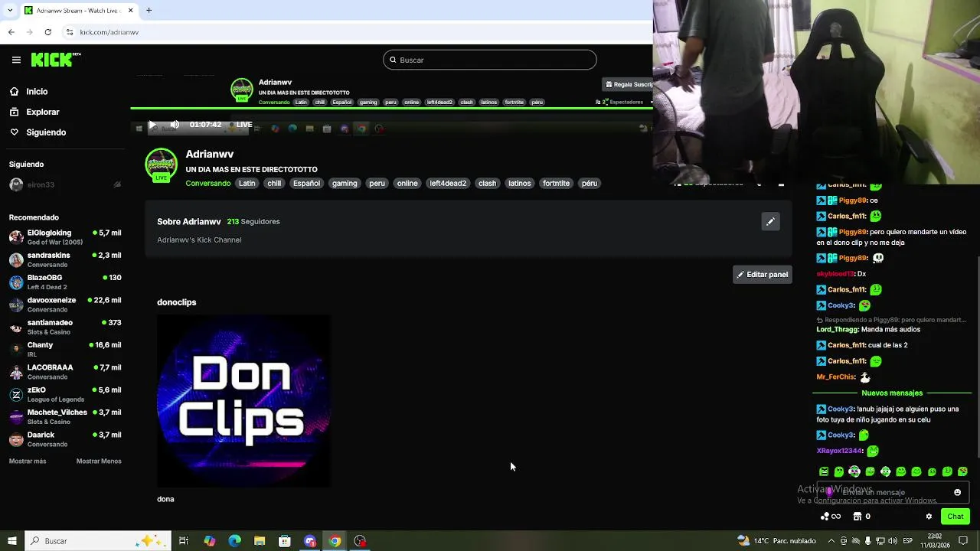Viewport: 980px width, 551px height.
Task: Click the Editar panel button
Action: 763,274
